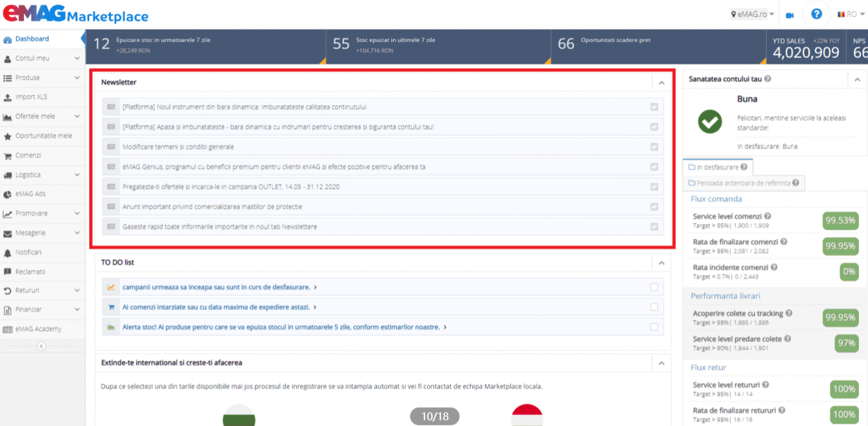Image resolution: width=868 pixels, height=426 pixels.
Task: Collapse the Newsletter panel
Action: [x=661, y=82]
